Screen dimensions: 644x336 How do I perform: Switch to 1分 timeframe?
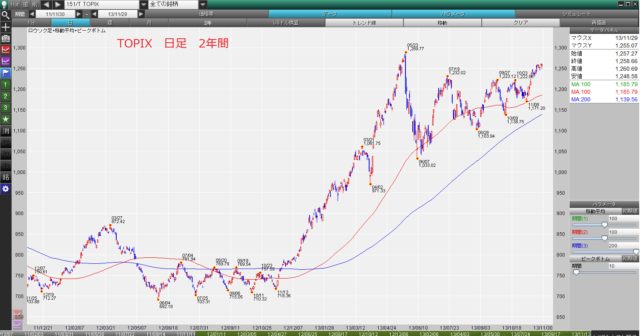coord(32,23)
